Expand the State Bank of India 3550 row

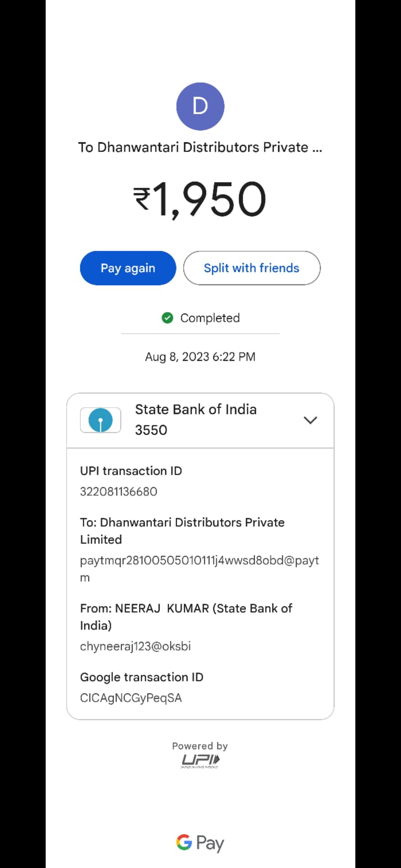tap(200, 420)
